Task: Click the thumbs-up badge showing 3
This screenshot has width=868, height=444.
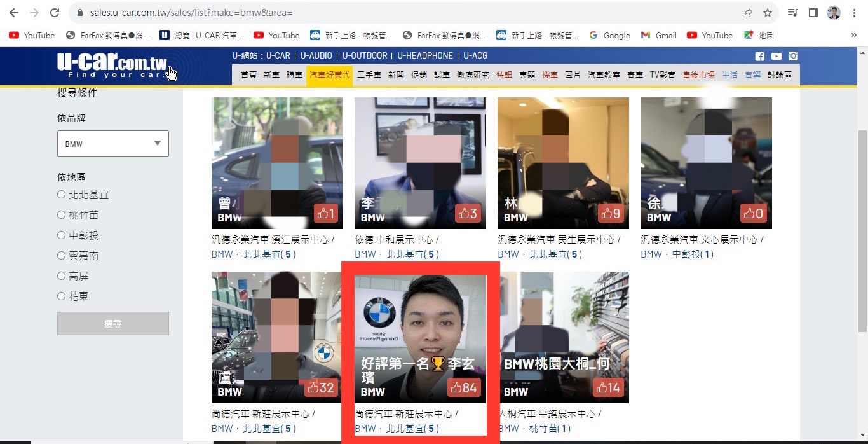Action: (468, 214)
